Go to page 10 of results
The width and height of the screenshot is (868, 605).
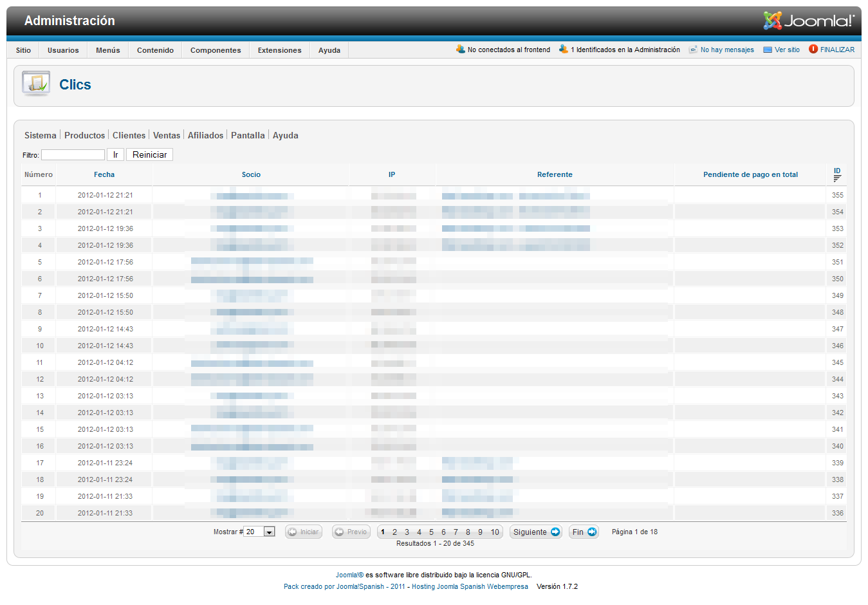(x=495, y=532)
